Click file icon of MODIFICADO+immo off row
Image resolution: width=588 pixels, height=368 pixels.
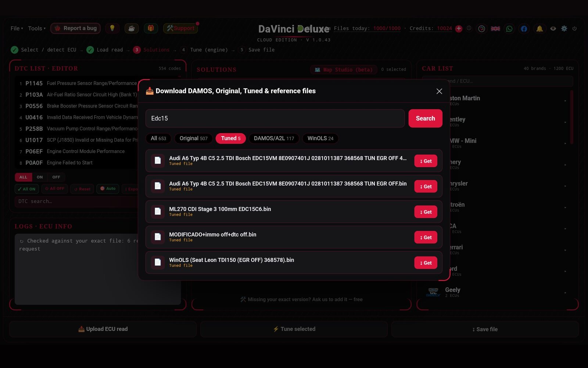(158, 237)
